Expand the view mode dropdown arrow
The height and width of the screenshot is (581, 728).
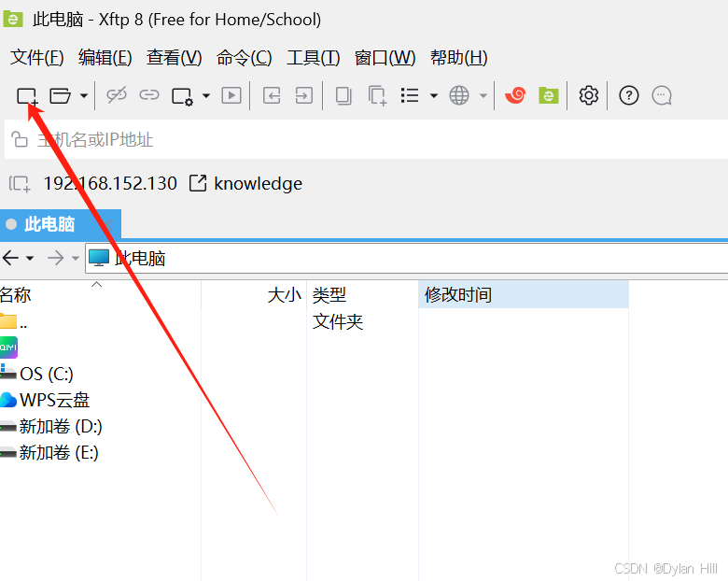pos(434,96)
